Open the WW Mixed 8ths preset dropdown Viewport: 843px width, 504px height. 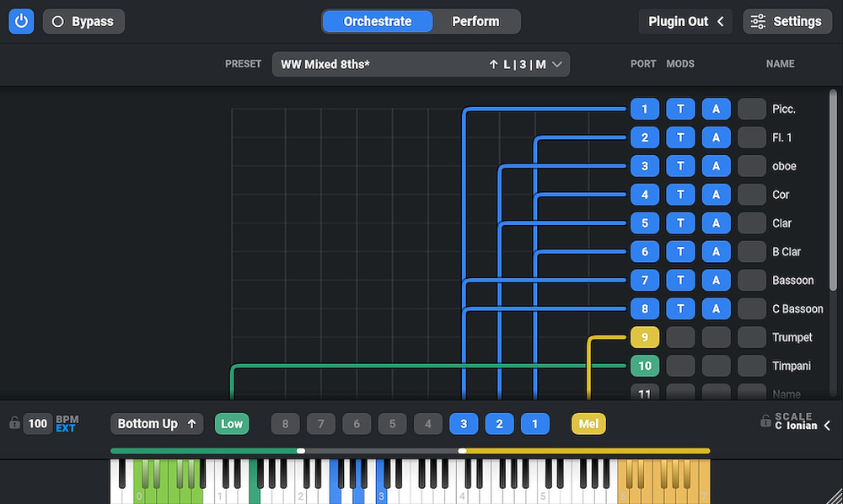click(x=421, y=64)
